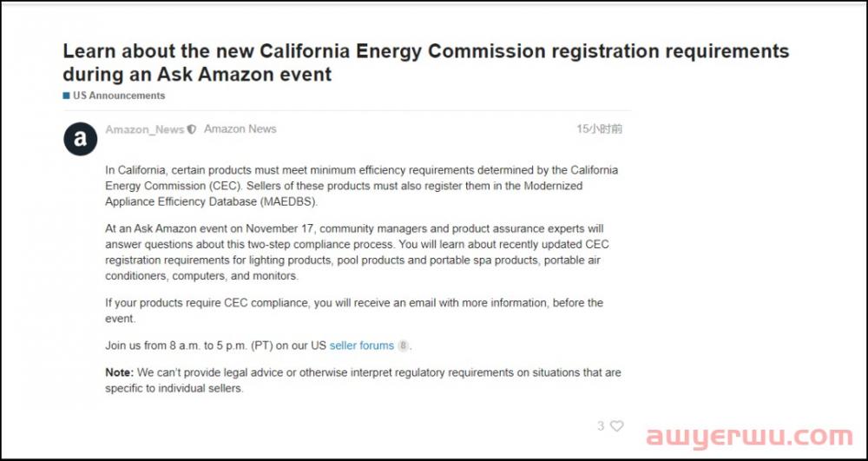The image size is (868, 461).
Task: Like the post with the heart icon
Action: (x=617, y=425)
